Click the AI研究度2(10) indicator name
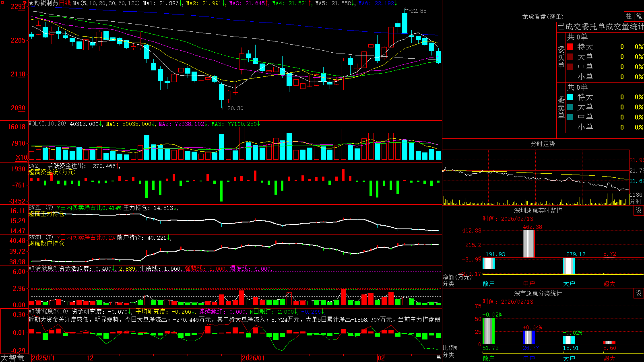This screenshot has width=644, height=362. 48,311
